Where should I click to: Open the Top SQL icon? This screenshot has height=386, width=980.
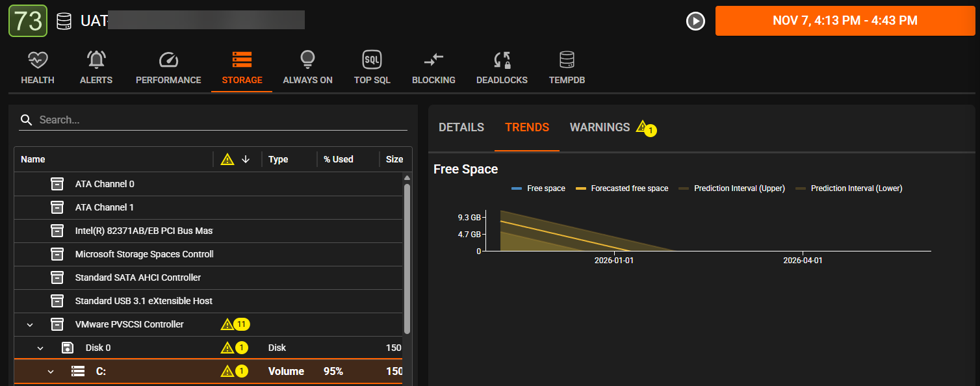[x=372, y=60]
